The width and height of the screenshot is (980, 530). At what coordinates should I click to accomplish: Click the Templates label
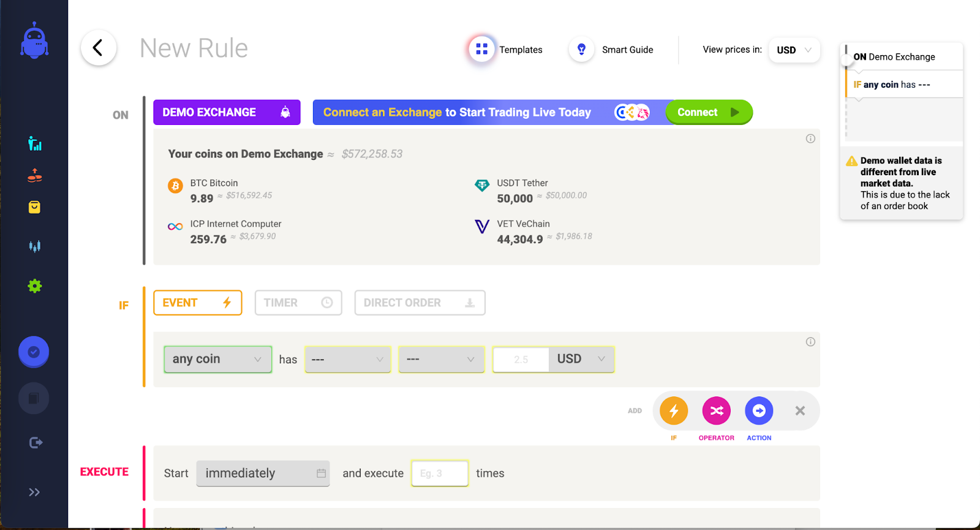pyautogui.click(x=521, y=50)
